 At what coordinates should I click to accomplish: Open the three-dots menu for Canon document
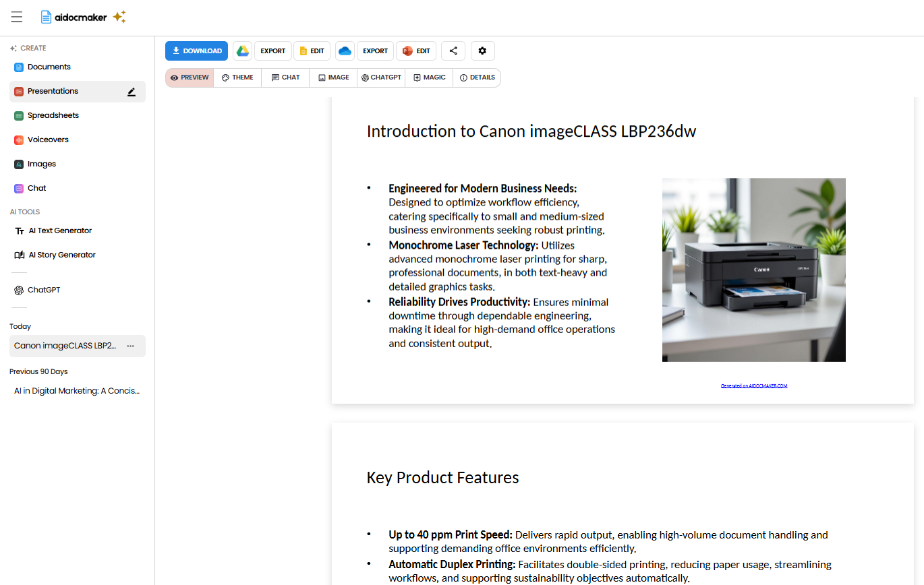pyautogui.click(x=130, y=346)
